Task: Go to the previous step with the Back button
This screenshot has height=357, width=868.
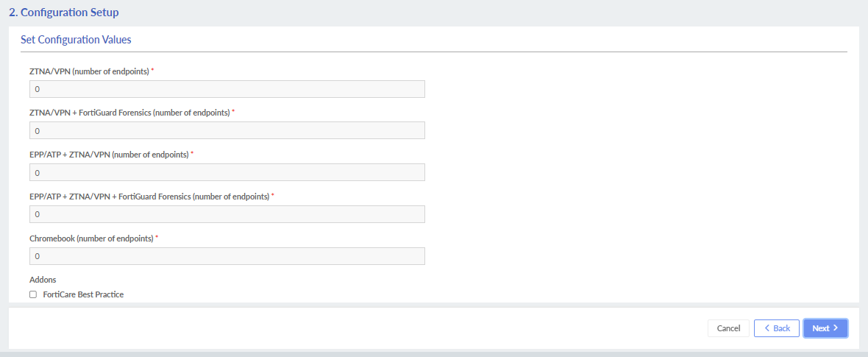Action: pos(776,328)
